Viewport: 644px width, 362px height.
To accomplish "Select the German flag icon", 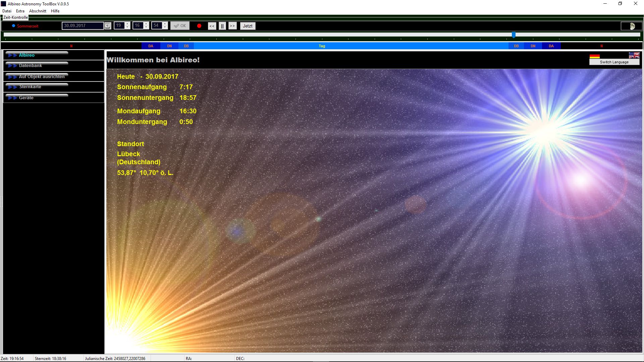I will [x=594, y=56].
